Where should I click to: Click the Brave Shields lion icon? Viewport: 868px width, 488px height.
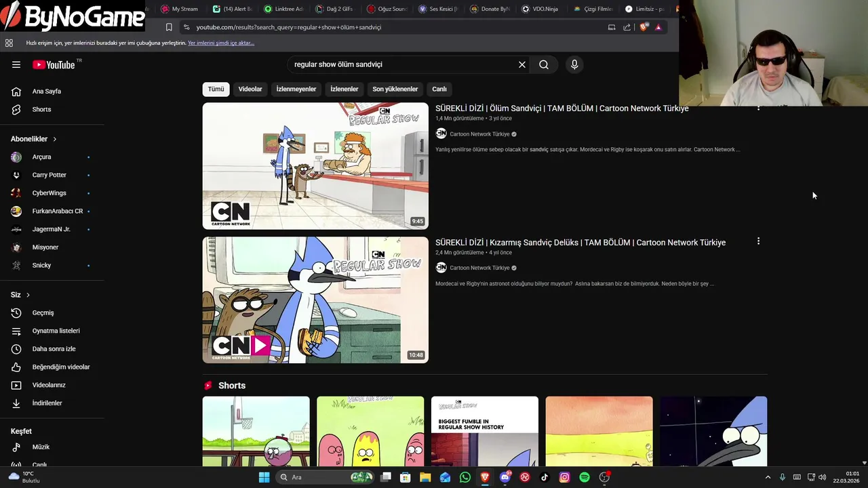click(x=644, y=27)
